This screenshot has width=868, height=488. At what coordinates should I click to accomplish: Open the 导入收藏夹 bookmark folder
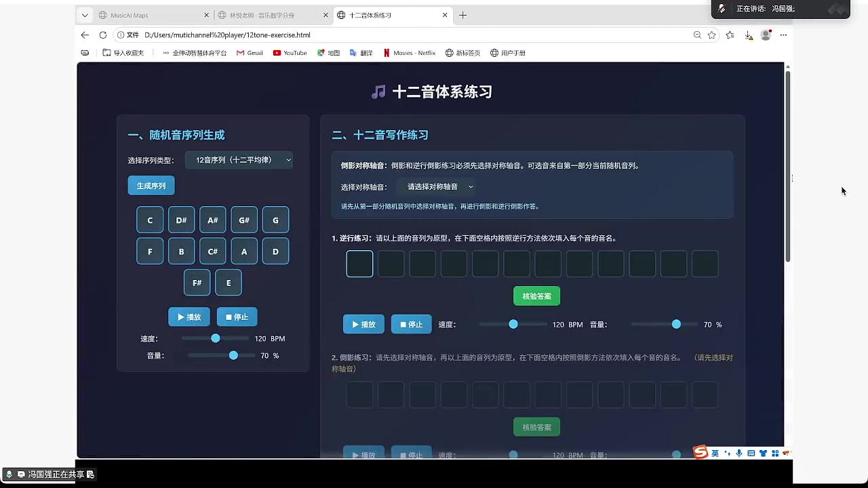coord(123,53)
